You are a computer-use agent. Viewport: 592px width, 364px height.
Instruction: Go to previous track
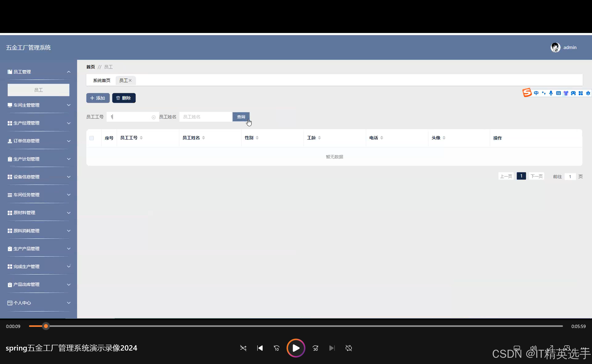click(260, 348)
